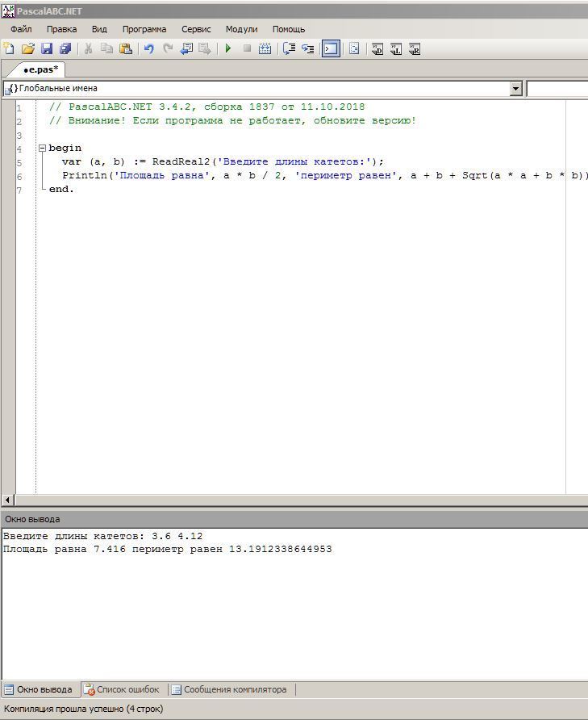The height and width of the screenshot is (720, 588).
Task: Paste from clipboard using toolbar icon
Action: tap(126, 49)
